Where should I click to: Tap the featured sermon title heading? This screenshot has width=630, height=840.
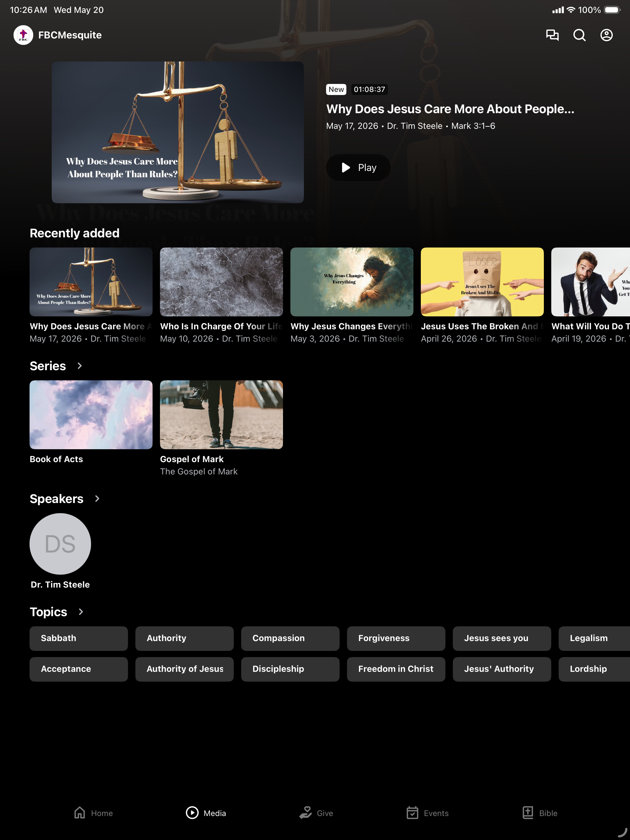pos(450,109)
